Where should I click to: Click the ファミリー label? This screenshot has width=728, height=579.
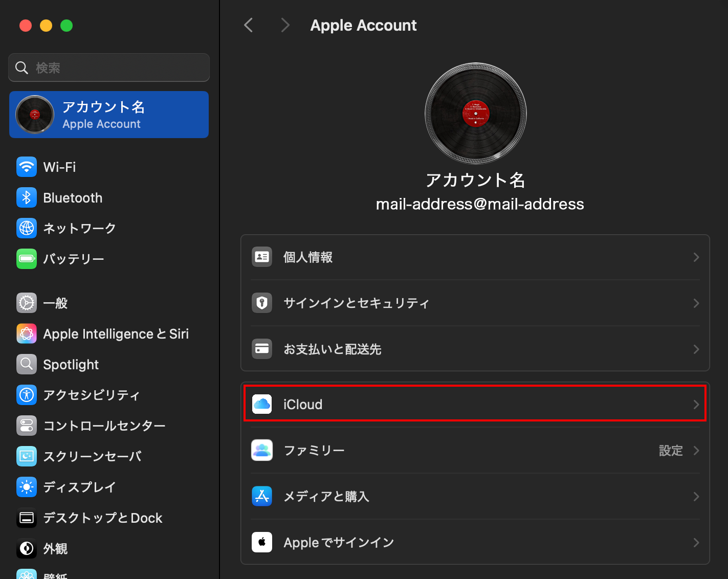(x=314, y=451)
